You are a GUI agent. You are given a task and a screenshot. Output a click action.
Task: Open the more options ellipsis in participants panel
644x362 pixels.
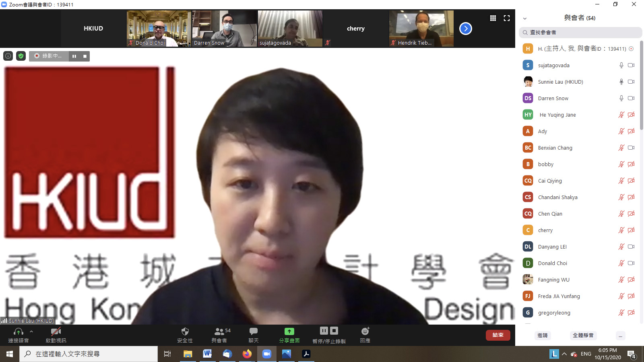click(620, 335)
